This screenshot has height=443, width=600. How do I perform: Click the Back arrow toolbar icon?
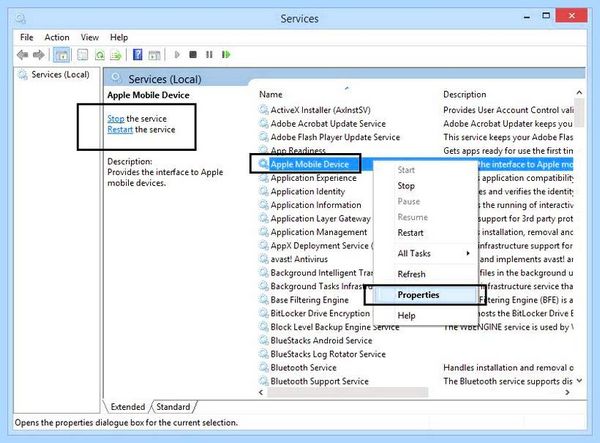coord(23,55)
